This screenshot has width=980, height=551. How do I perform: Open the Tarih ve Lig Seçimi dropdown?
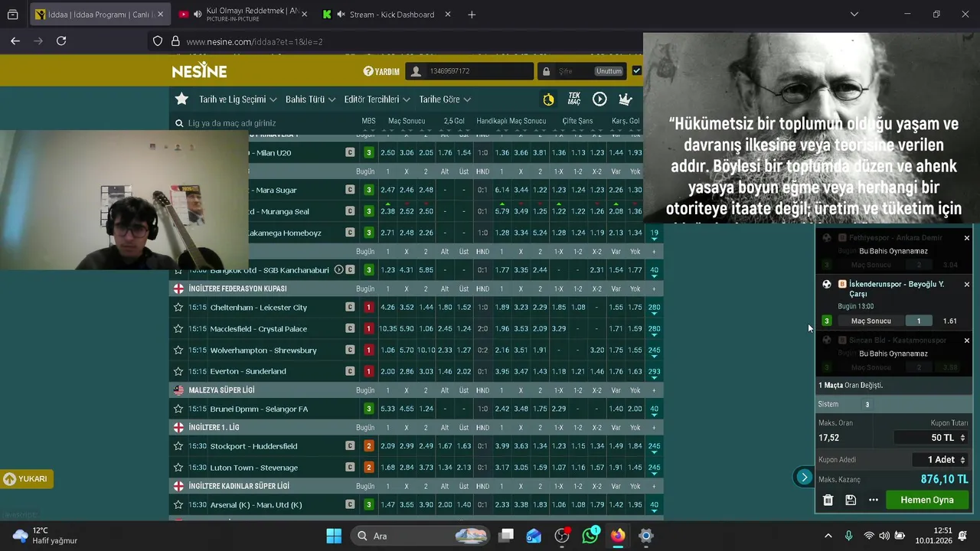point(237,99)
